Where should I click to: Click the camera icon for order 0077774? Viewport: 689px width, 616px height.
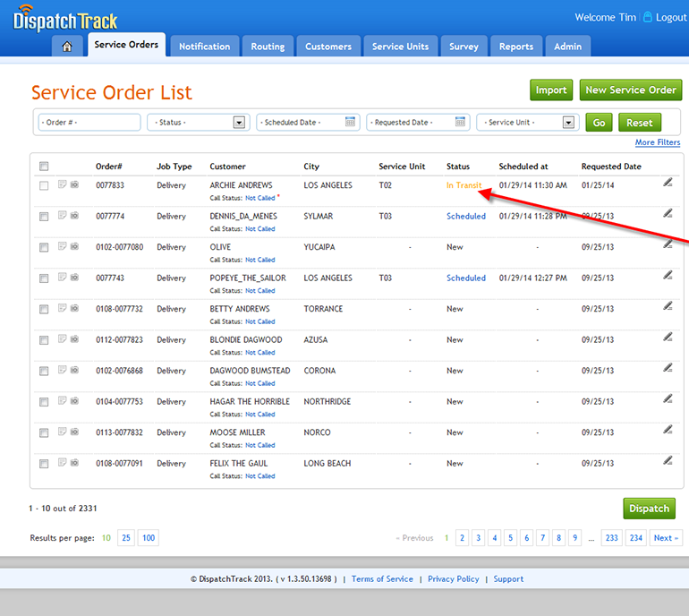74,217
